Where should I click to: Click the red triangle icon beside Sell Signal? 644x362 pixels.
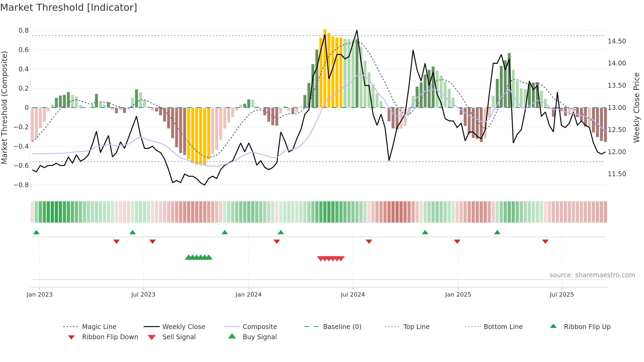[x=152, y=337]
